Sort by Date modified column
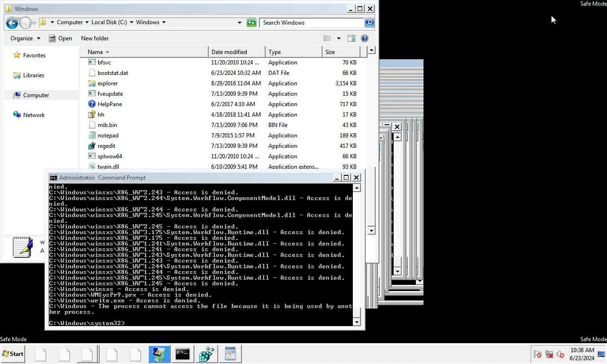Screen dimensions: 607x364 236,52
